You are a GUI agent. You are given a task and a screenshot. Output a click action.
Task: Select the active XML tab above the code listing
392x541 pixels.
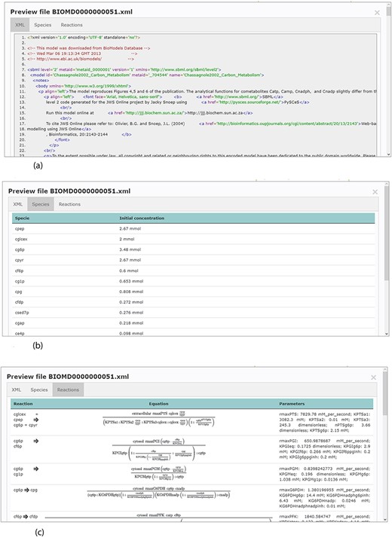click(20, 25)
